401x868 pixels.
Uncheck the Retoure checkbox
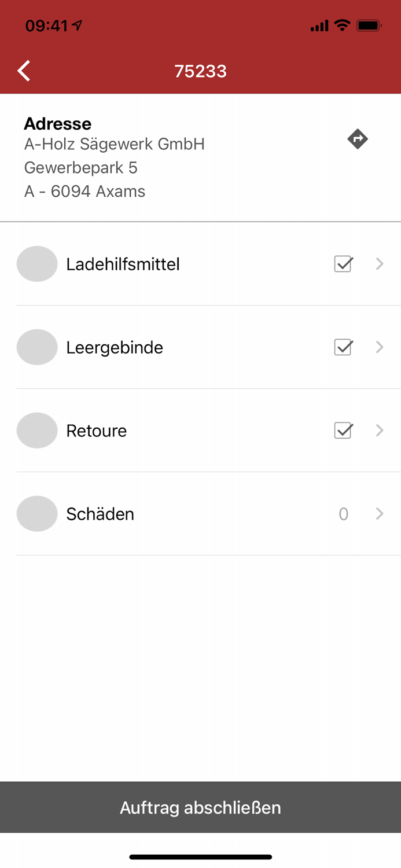[343, 431]
